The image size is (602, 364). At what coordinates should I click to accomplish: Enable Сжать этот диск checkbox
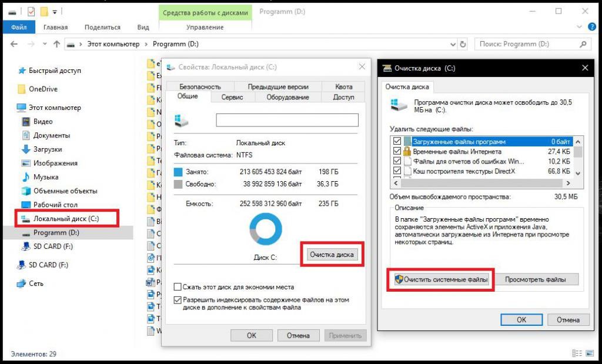tap(178, 287)
